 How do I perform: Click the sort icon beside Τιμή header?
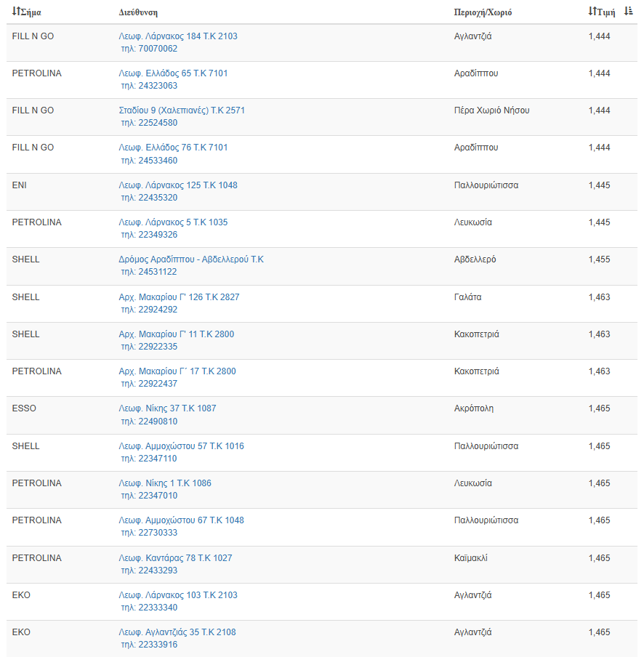click(592, 12)
